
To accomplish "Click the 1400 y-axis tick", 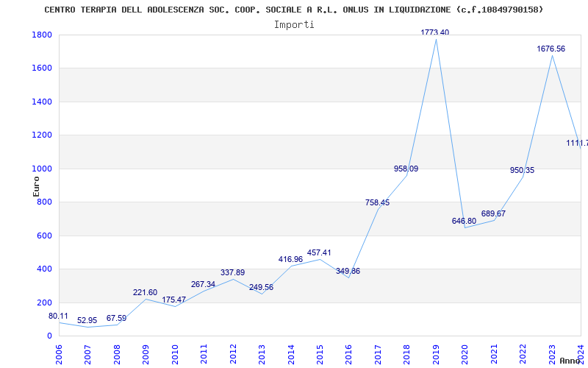I will click(x=42, y=102).
